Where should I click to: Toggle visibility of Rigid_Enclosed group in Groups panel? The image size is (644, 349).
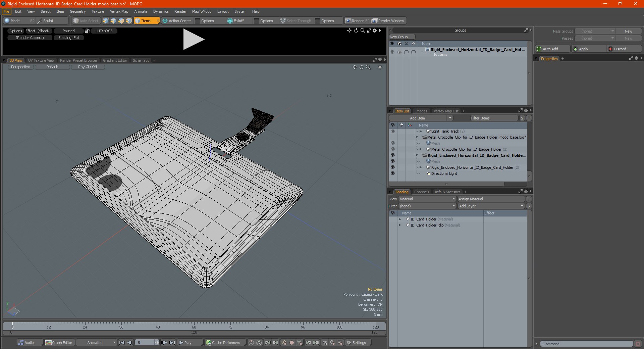tap(392, 52)
